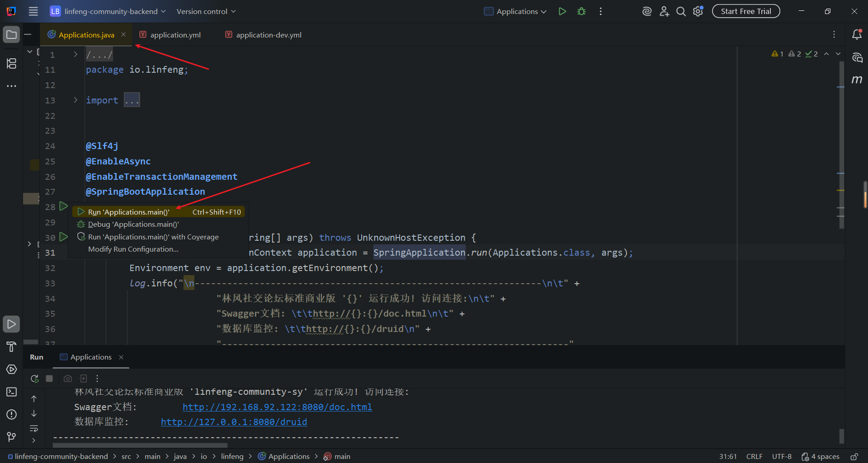Open the Git tool window icon

pos(11,437)
